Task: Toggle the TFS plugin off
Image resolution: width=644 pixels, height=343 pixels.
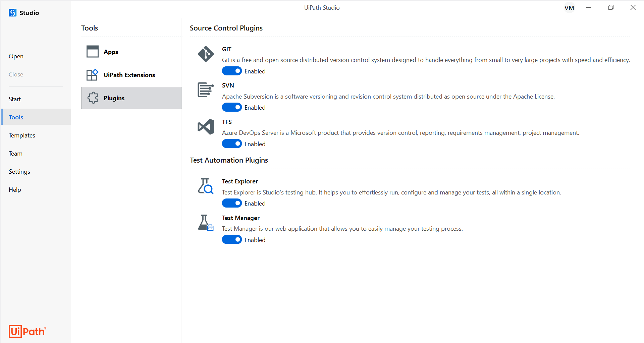Action: click(232, 144)
